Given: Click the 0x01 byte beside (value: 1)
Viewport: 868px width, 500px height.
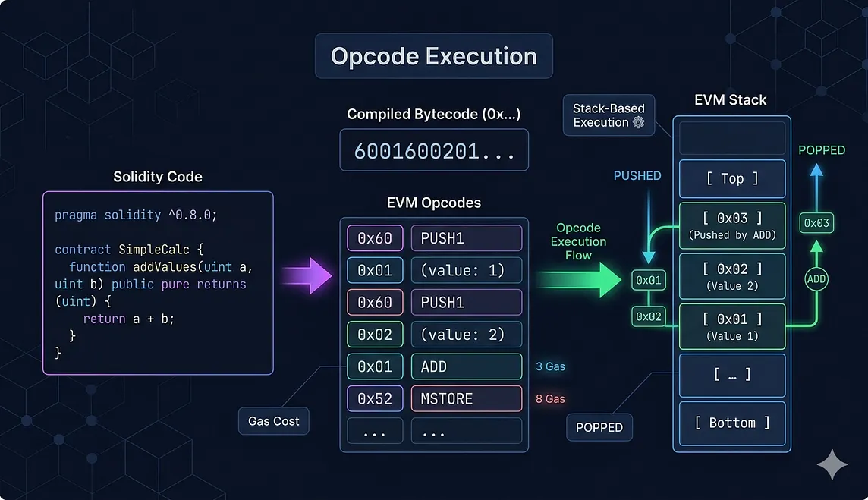Looking at the screenshot, I should point(375,270).
